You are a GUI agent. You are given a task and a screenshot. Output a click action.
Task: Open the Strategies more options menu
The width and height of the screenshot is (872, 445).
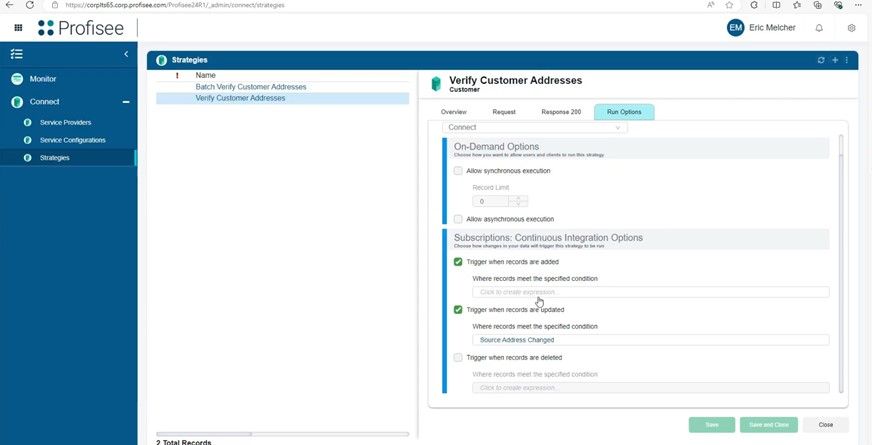[x=847, y=60]
